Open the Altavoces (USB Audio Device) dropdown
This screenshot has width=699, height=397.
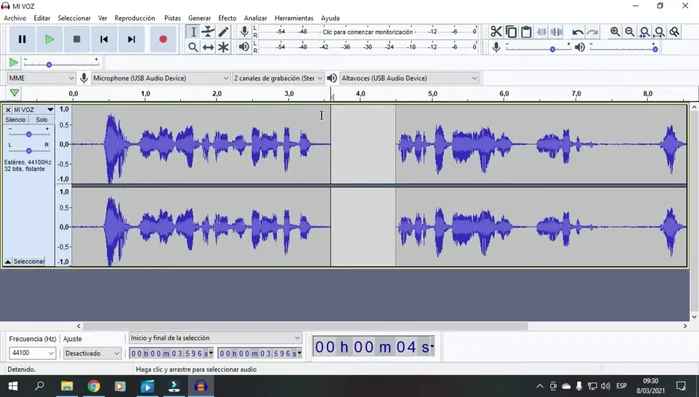(409, 78)
